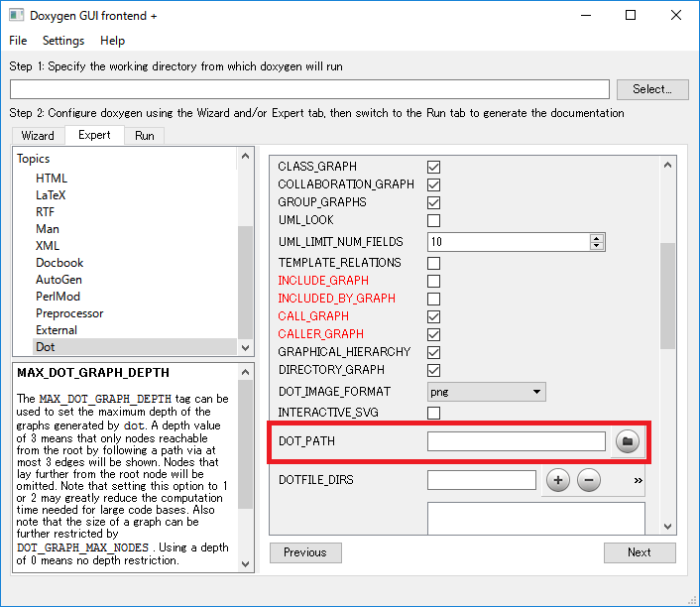Enable the TEMPLATE_RELATIONS checkbox
The image size is (700, 607).
(x=433, y=263)
